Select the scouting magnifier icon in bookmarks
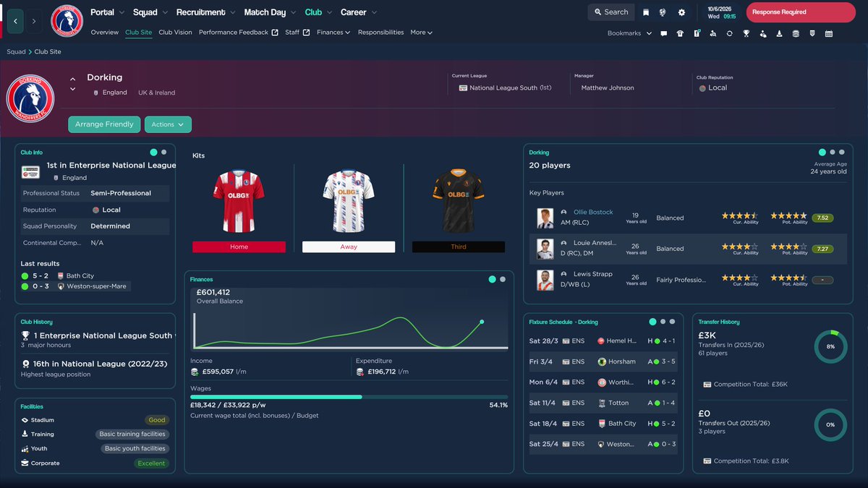 (x=712, y=33)
